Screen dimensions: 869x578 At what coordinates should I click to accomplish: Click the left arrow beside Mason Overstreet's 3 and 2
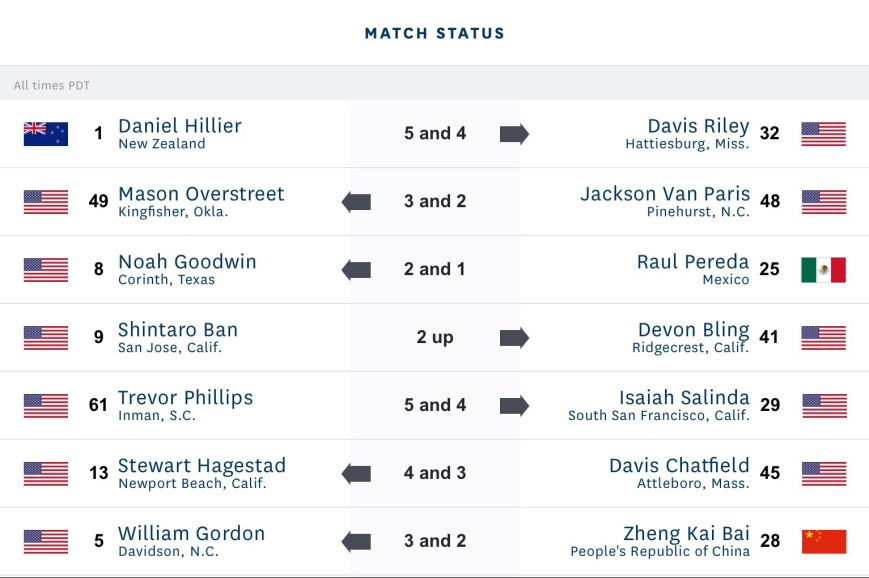[x=356, y=202]
